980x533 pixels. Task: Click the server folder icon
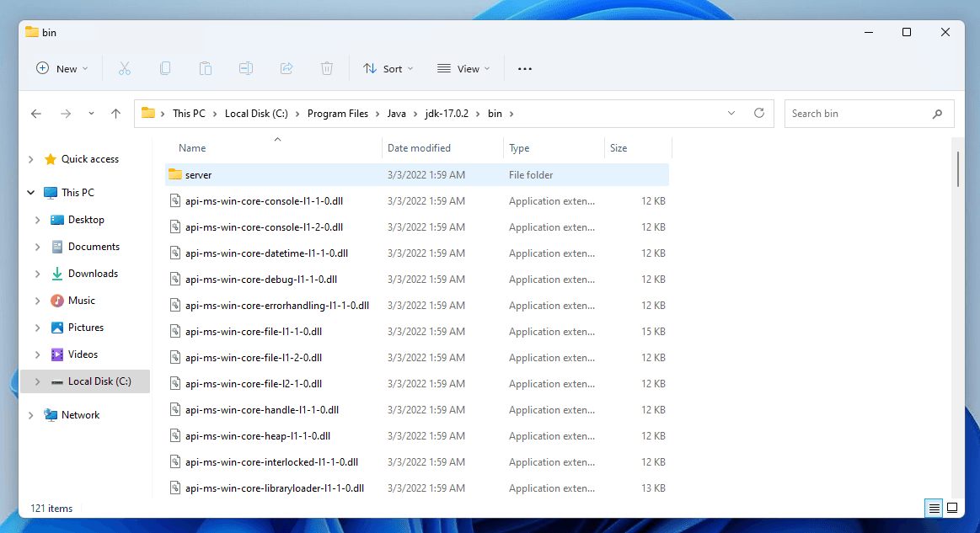(175, 175)
